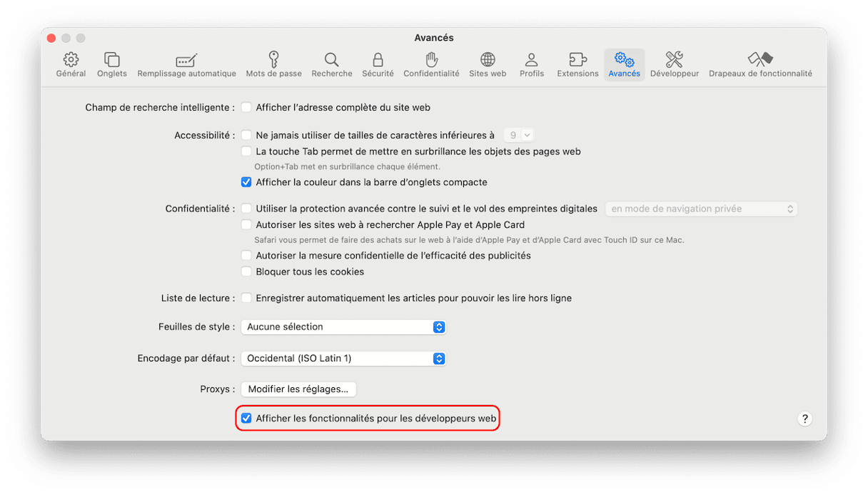This screenshot has height=495, width=868.
Task: Click the question mark help button
Action: tap(804, 419)
